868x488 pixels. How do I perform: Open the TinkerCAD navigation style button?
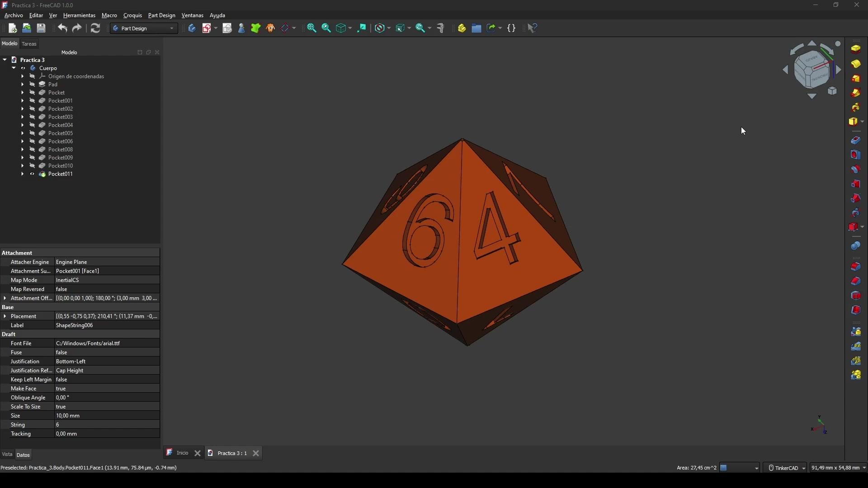coord(787,468)
